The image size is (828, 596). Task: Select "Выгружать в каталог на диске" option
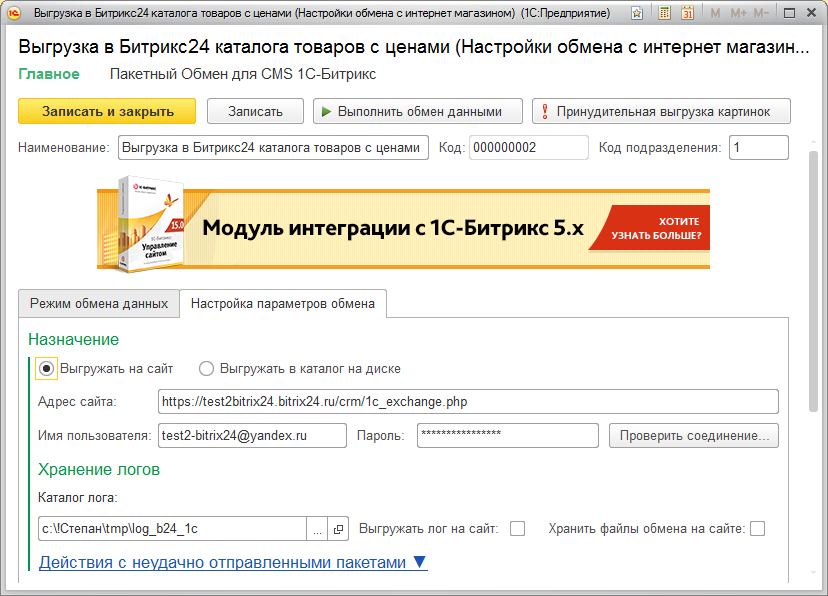(x=206, y=368)
